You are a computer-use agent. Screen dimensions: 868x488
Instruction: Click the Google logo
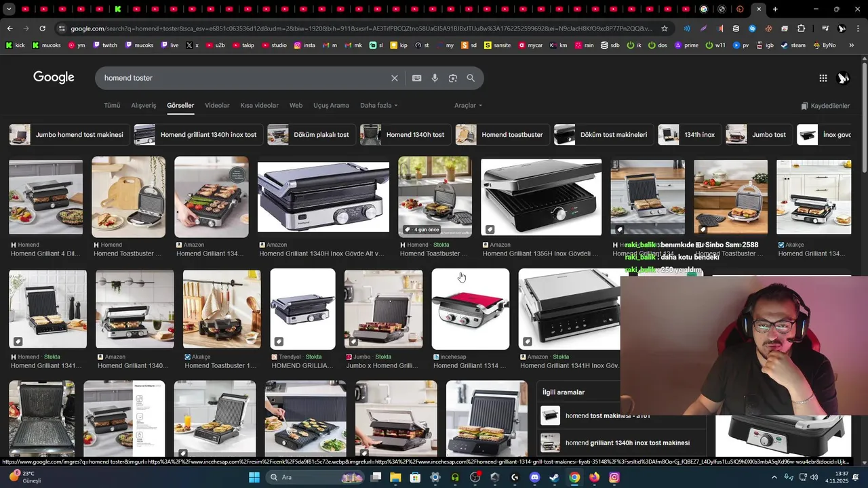coord(54,77)
